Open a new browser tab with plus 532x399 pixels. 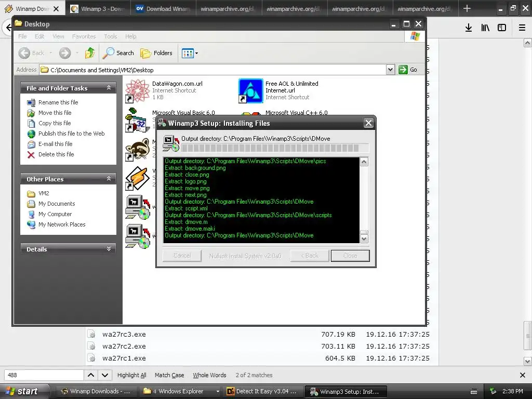click(x=467, y=8)
